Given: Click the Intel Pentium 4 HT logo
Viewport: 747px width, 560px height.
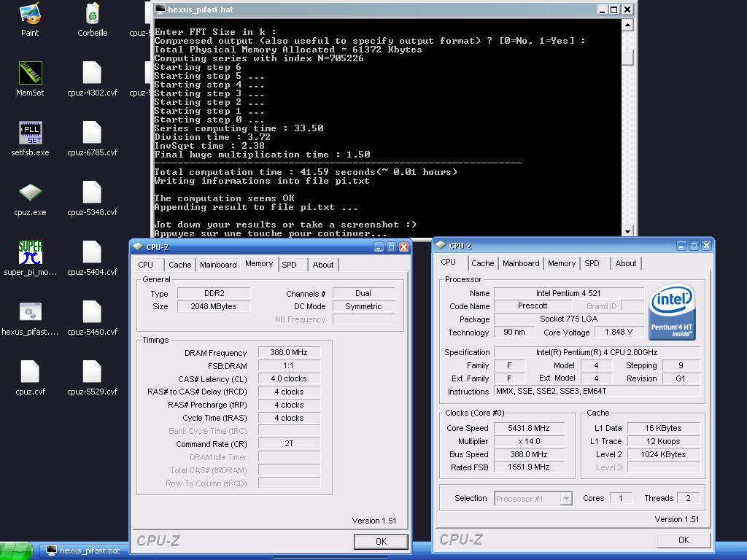Looking at the screenshot, I should [672, 312].
